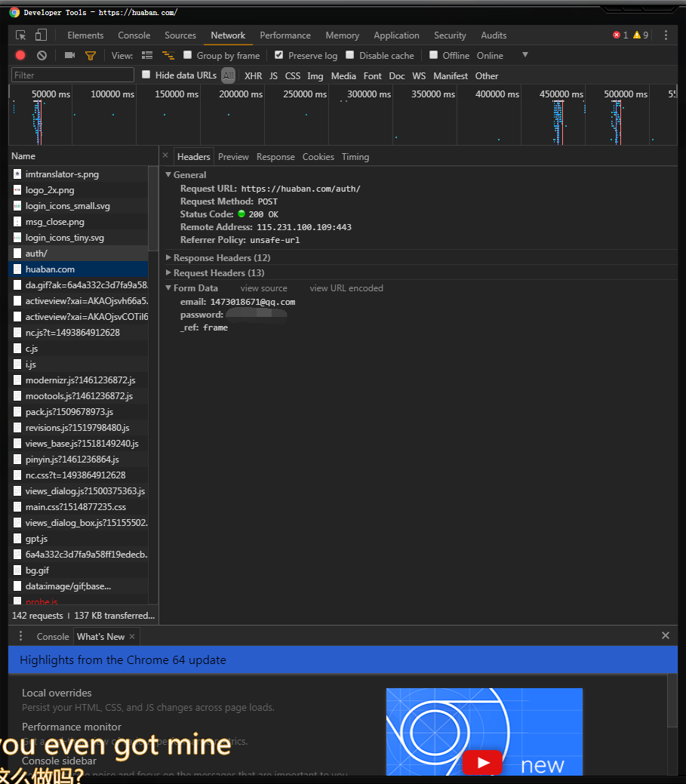Switch to the Elements panel
Viewport: 686px width, 784px height.
[x=85, y=35]
